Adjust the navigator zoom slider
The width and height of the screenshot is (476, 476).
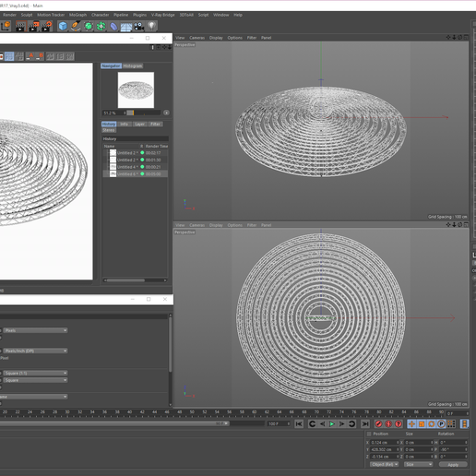tap(144, 113)
